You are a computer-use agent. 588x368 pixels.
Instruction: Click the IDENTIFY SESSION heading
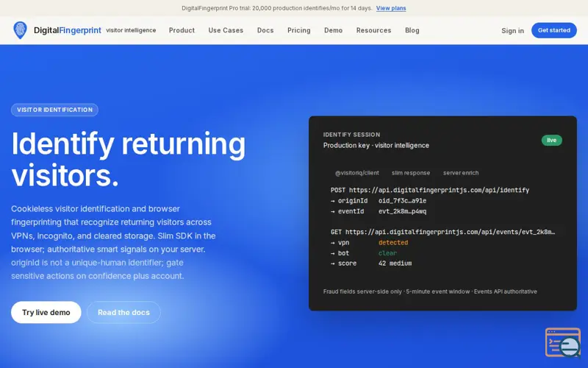click(351, 135)
